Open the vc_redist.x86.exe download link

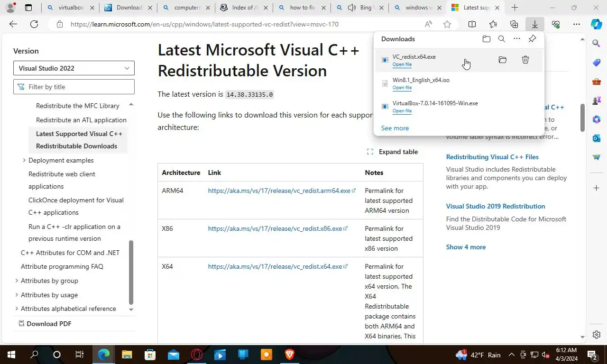(277, 228)
